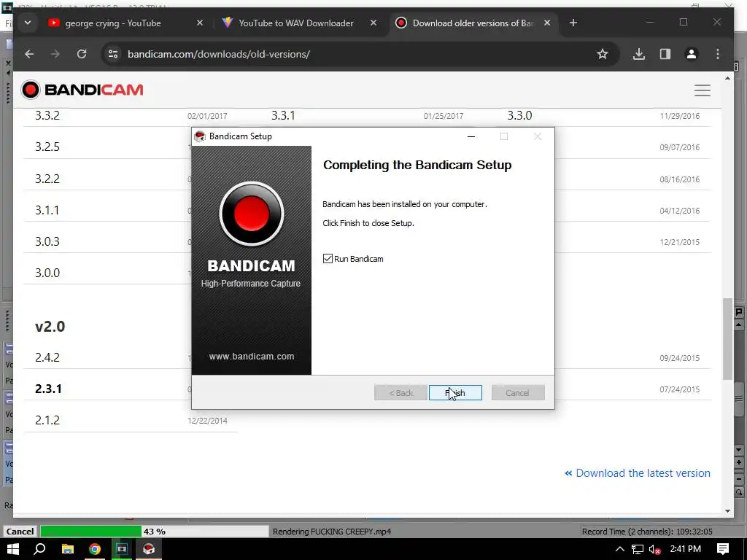Go forward in Chrome
747x560 pixels.
(55, 54)
